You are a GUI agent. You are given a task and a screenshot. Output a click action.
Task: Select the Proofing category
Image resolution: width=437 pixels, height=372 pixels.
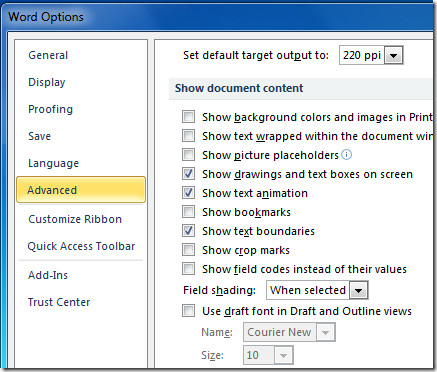50,109
